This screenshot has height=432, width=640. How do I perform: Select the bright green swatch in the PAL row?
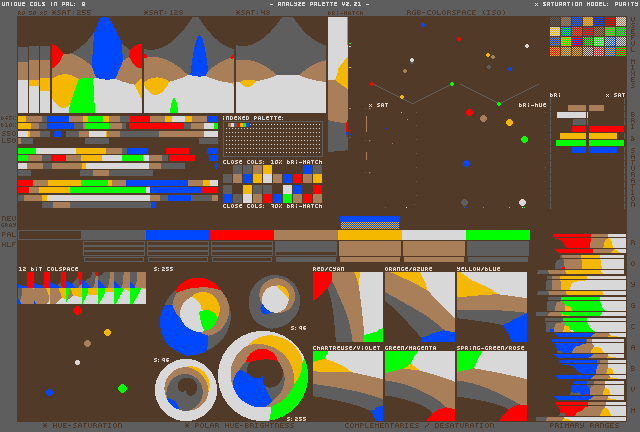[x=498, y=235]
